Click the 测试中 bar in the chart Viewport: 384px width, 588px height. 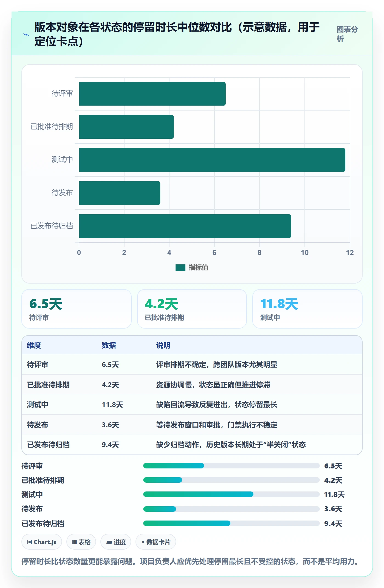pyautogui.click(x=212, y=160)
